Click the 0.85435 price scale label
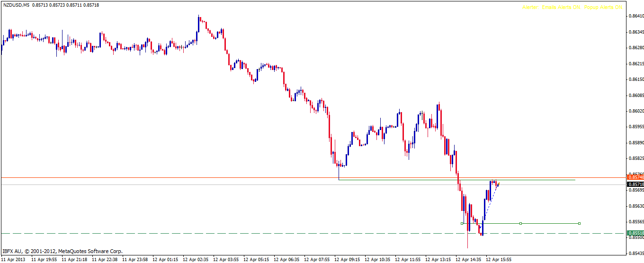The image size is (644, 263). 635,254
